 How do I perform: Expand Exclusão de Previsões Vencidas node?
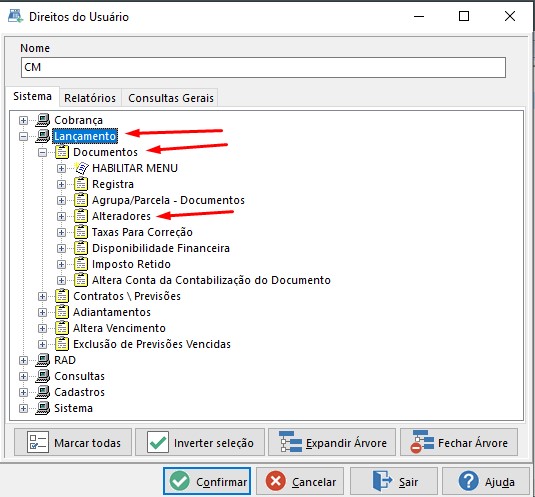click(x=42, y=345)
